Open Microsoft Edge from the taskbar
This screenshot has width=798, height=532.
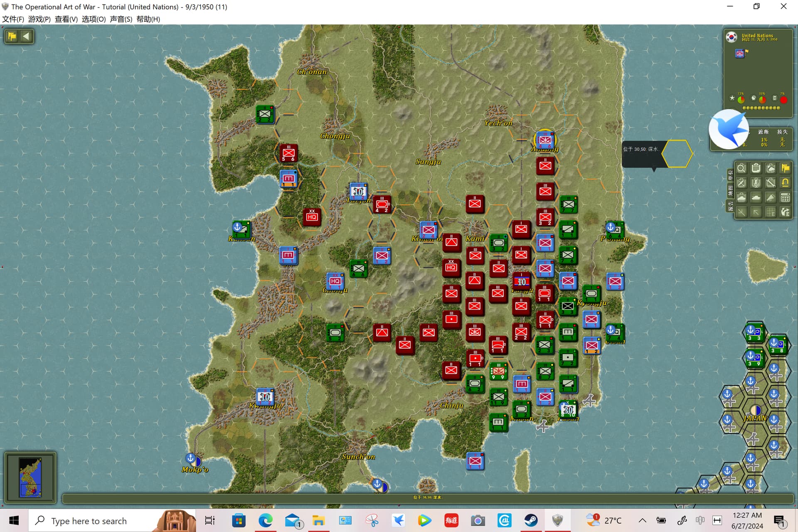[266, 520]
